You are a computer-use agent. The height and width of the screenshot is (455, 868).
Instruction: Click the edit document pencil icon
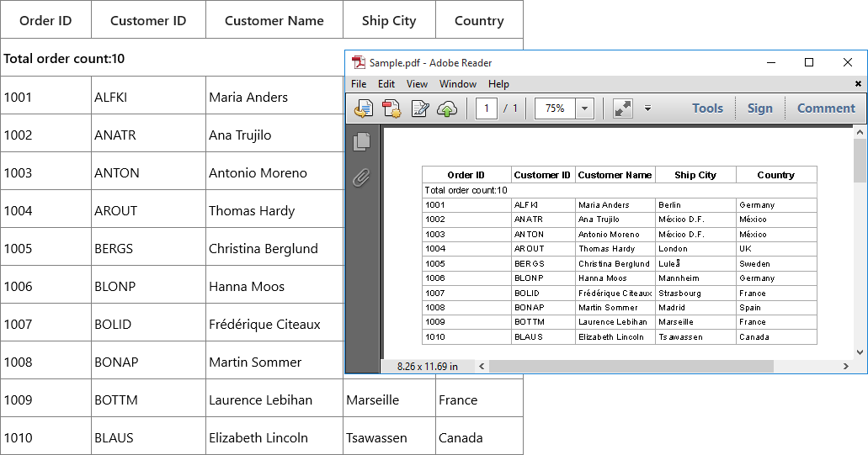419,108
